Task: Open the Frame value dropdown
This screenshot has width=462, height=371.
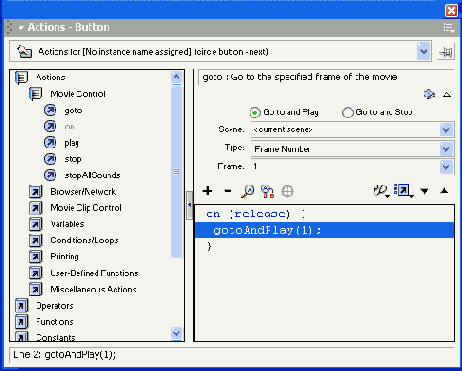Action: (x=446, y=167)
